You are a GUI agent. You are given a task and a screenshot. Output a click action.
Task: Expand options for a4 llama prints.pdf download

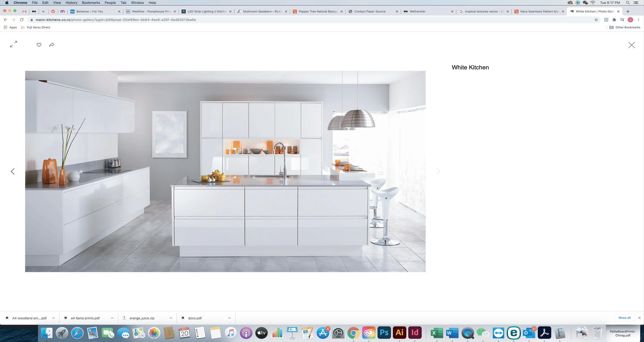[112, 318]
